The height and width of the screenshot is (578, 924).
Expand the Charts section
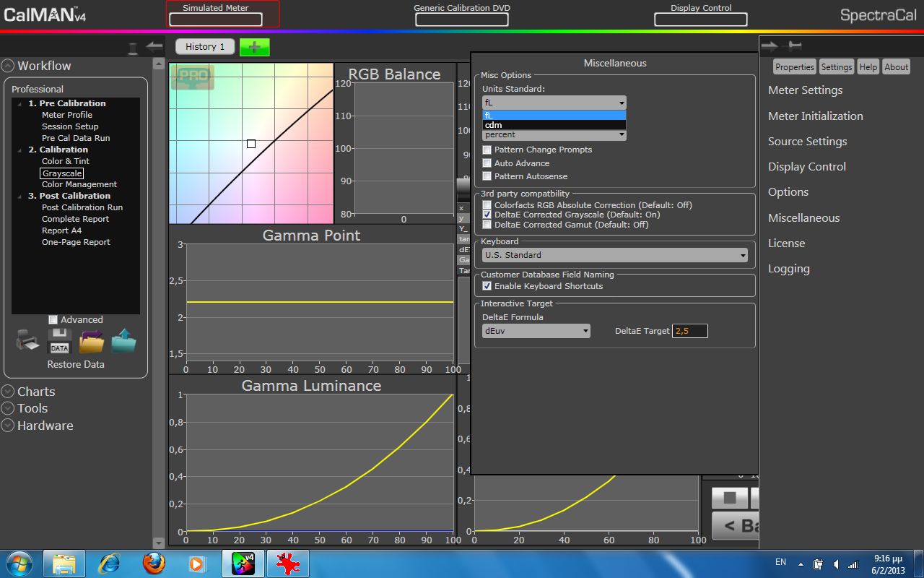point(36,392)
